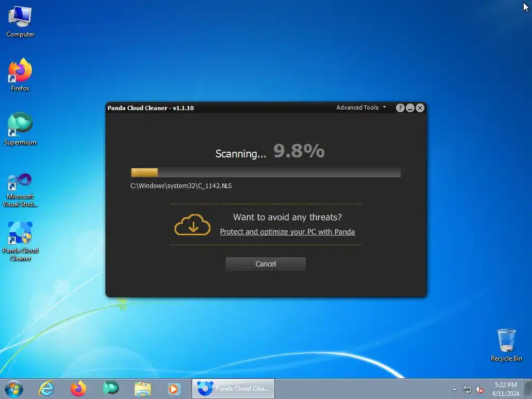Click the Panda Cloud Cleaner taskbar button
532x399 pixels.
[x=233, y=389]
